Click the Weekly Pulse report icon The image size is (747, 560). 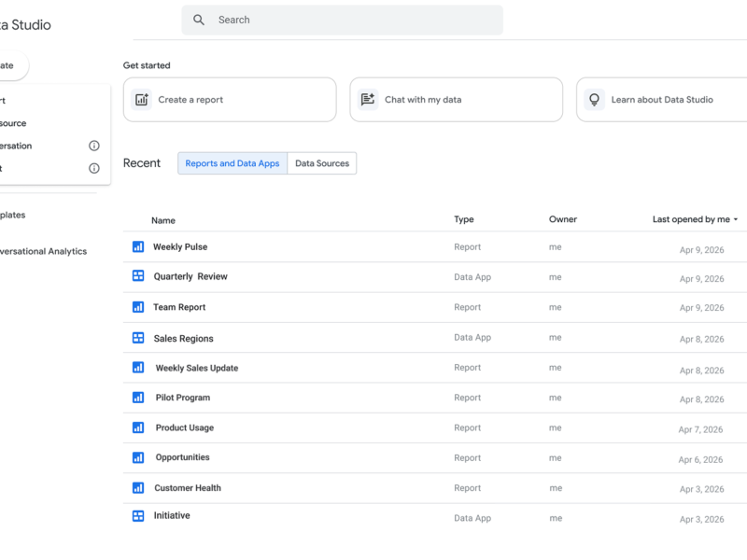click(x=138, y=247)
